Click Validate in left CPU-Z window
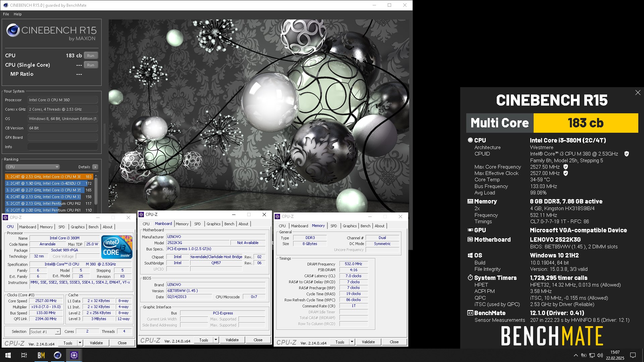Screen dimensions: 644x362 click(96, 343)
